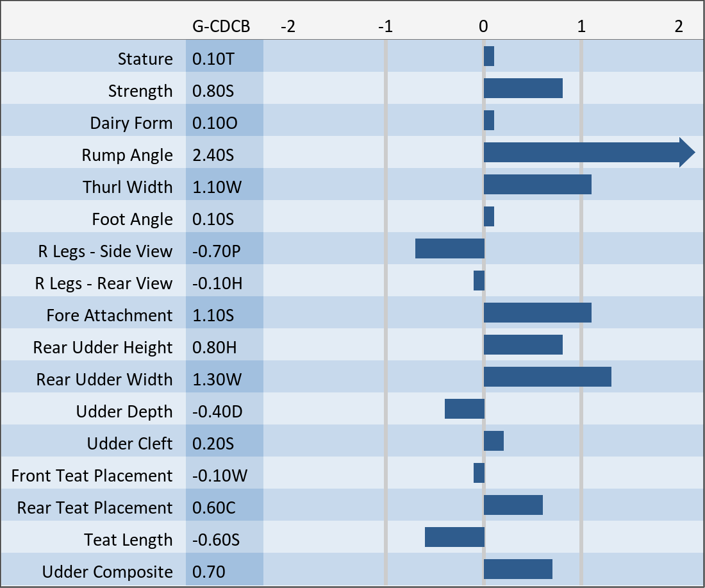Click the Strength value 0.80S
The width and height of the screenshot is (705, 588).
[213, 91]
